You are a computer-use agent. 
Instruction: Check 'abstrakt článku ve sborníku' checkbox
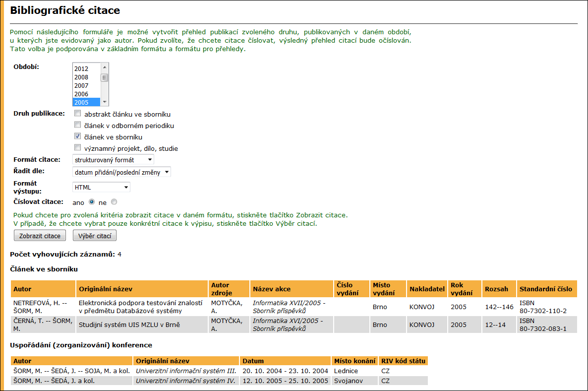[78, 113]
